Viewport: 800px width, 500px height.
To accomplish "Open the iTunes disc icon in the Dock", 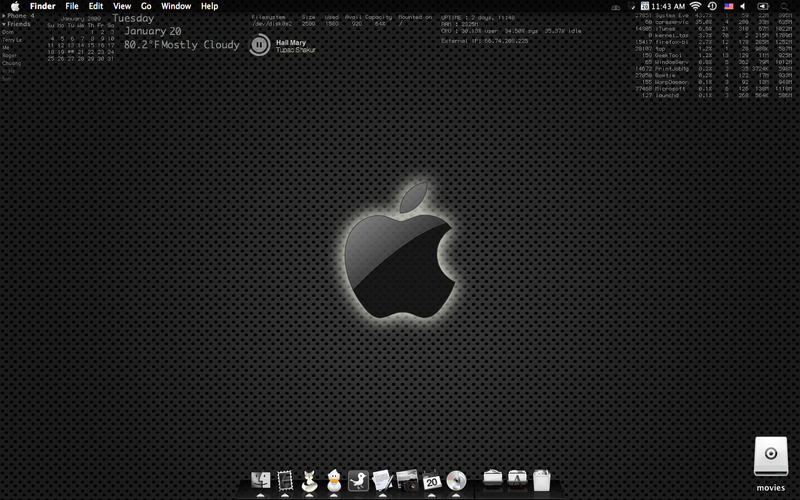I will [x=456, y=480].
